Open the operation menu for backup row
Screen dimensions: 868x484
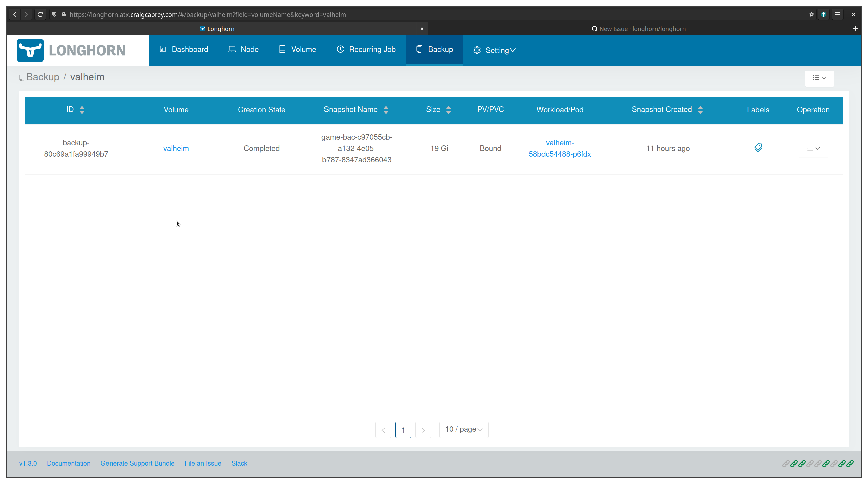point(813,148)
